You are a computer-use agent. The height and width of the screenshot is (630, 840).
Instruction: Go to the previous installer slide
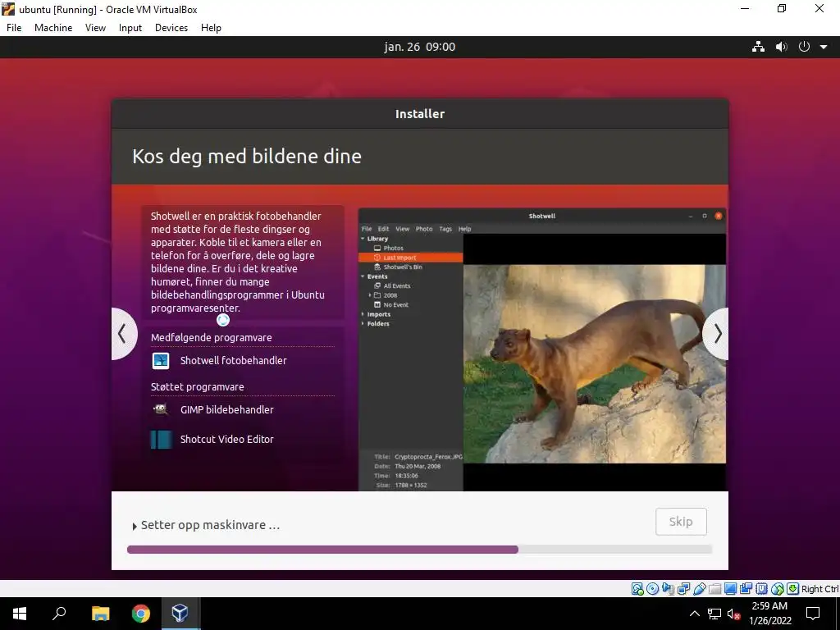124,334
